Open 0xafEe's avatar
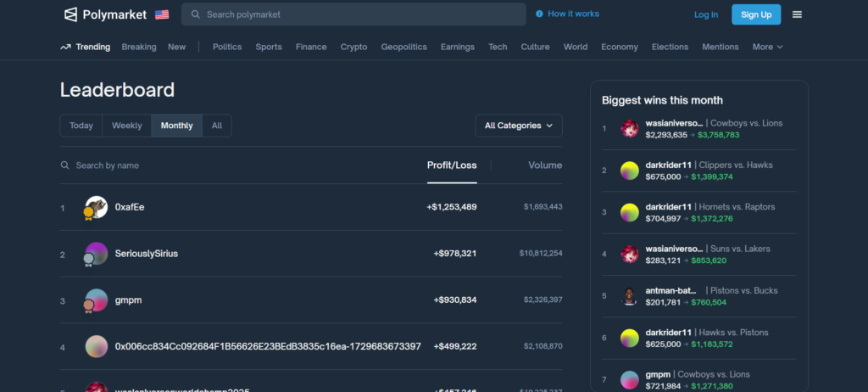868x392 pixels. pos(96,207)
